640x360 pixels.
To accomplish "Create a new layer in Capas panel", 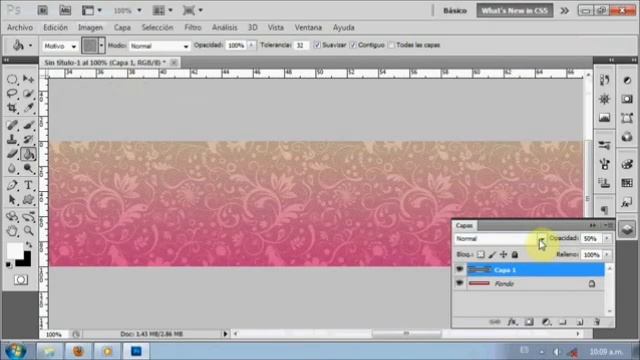I will coord(580,322).
